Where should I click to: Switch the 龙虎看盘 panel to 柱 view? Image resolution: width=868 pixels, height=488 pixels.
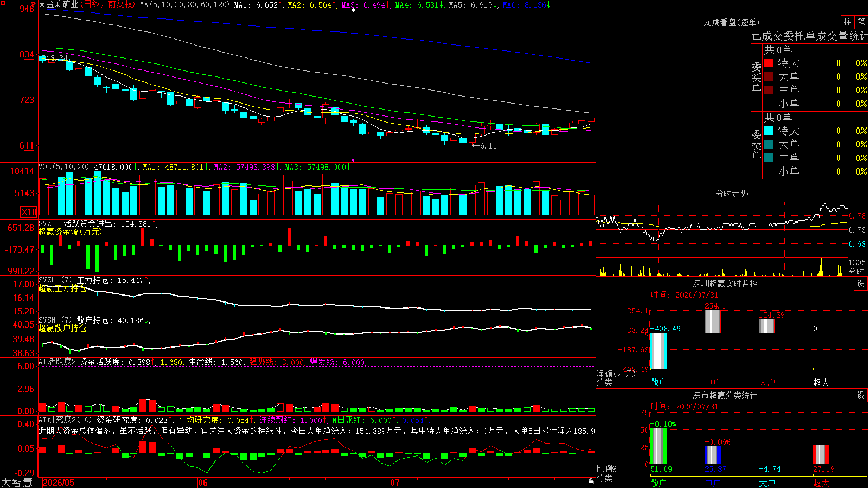pyautogui.click(x=847, y=22)
